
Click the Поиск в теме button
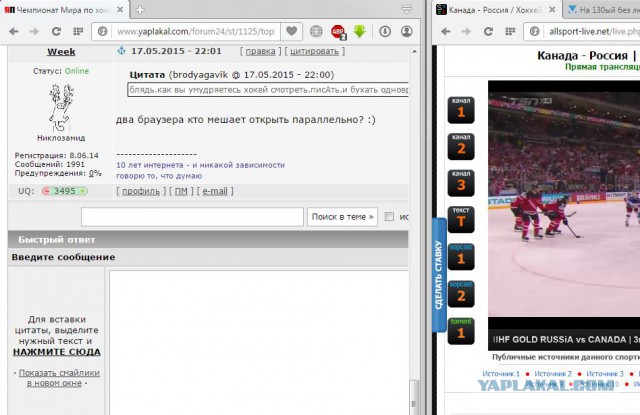(x=342, y=217)
